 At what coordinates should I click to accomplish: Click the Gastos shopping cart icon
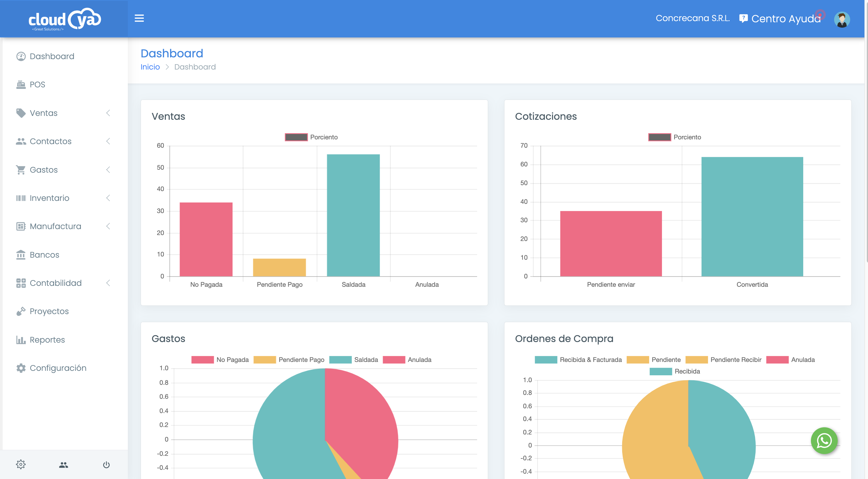21,170
